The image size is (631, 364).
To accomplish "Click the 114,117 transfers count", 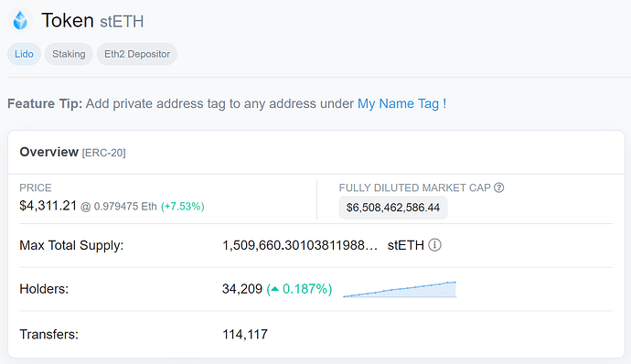I will pos(245,334).
